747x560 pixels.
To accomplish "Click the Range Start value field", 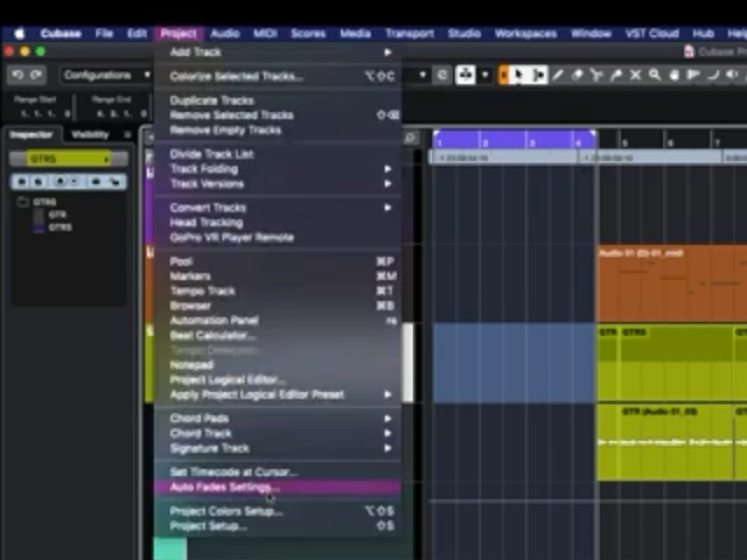I will (46, 114).
